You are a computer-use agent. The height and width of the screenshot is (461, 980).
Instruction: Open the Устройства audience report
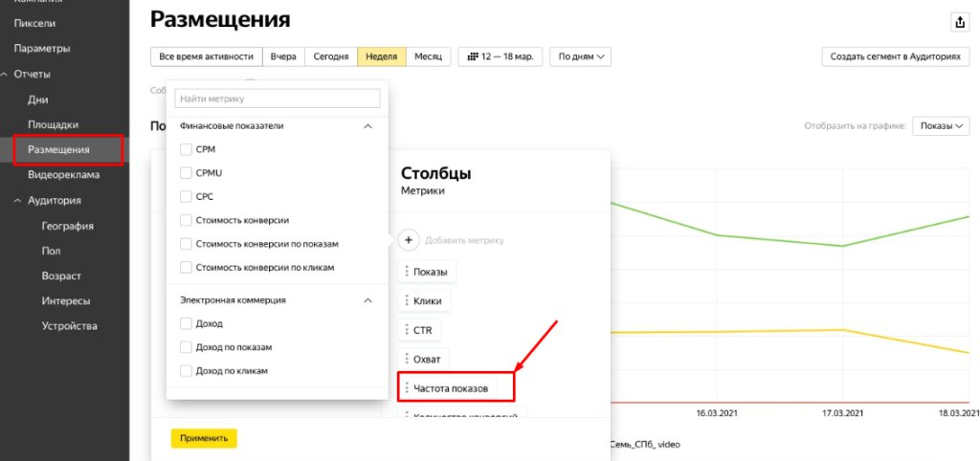69,326
